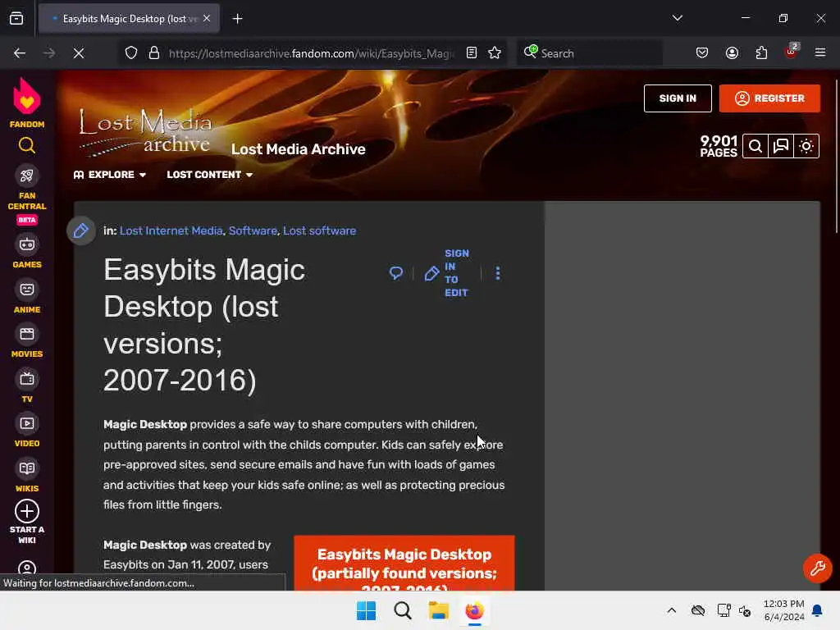Go to the TV section in the sidebar

click(x=27, y=386)
